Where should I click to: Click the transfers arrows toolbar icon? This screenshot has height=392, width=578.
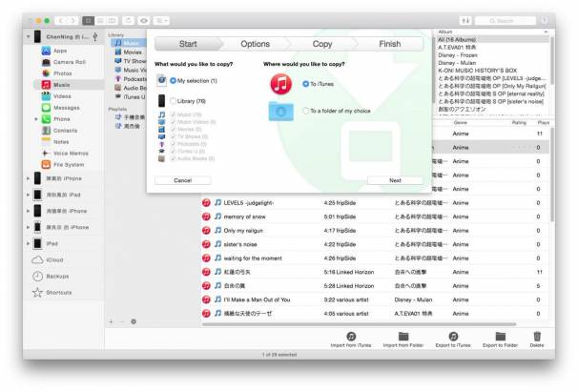click(x=465, y=21)
